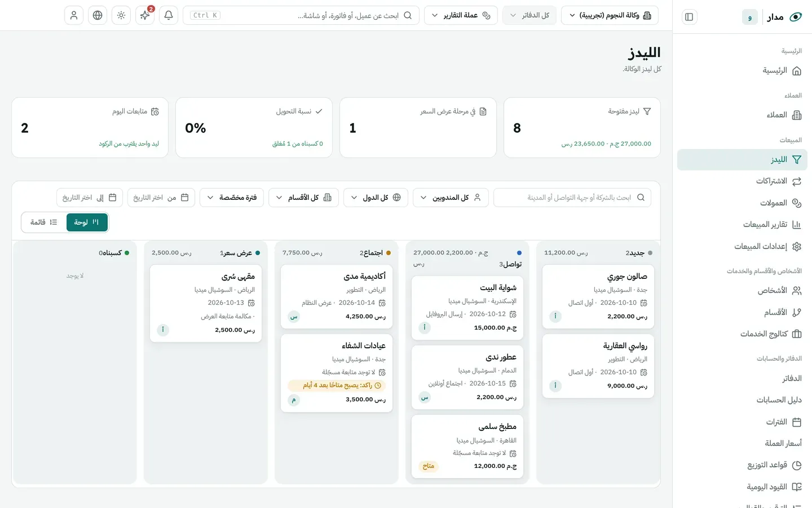Viewport: 812px width, 508px height.
Task: Pick the إلى end date
Action: click(x=90, y=198)
